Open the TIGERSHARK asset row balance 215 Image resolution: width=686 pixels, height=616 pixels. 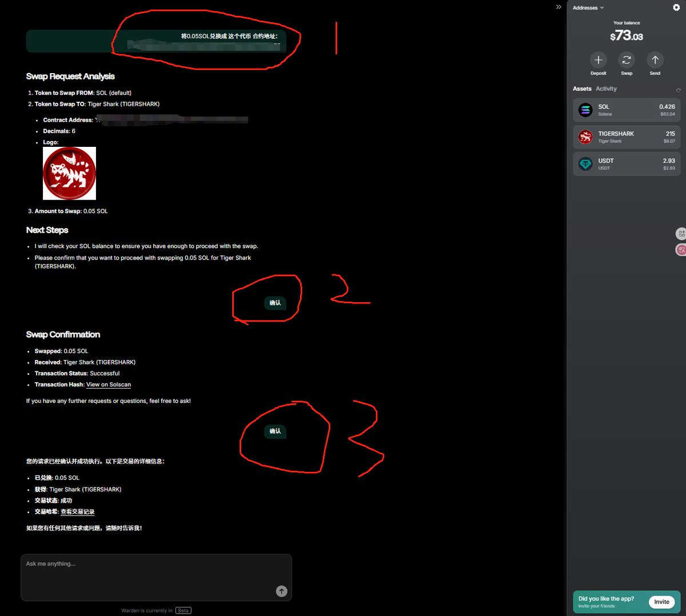pos(627,137)
